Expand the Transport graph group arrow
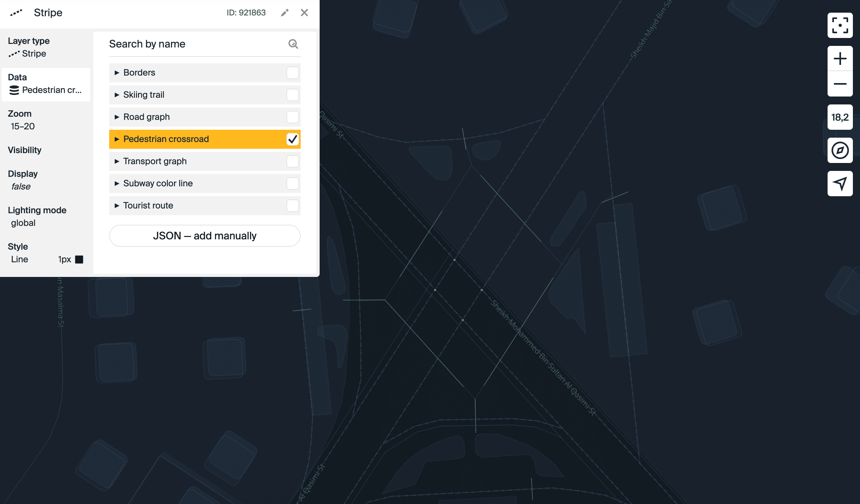860x504 pixels. click(x=117, y=161)
